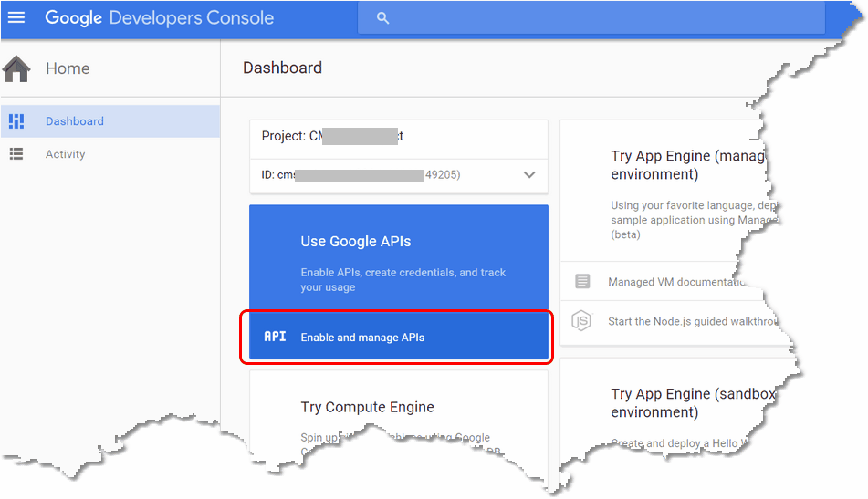Image resolution: width=868 pixels, height=499 pixels.
Task: Open the Managed VM documentation link
Action: [676, 282]
